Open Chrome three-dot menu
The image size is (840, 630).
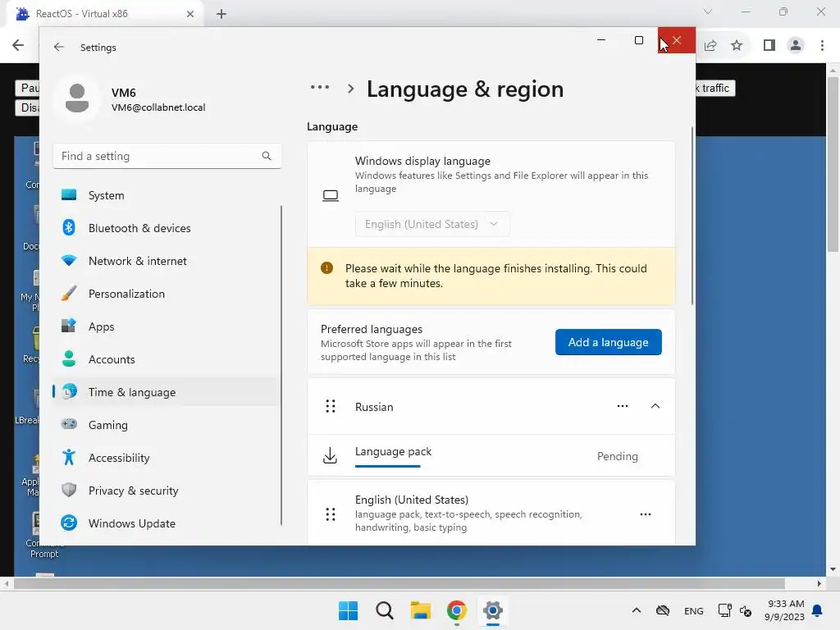pos(822,46)
